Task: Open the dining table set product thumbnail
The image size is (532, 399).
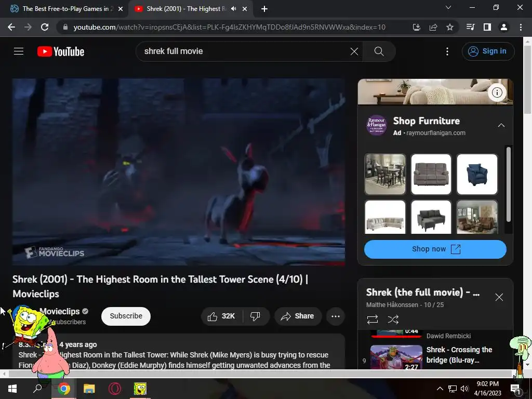Action: point(385,175)
